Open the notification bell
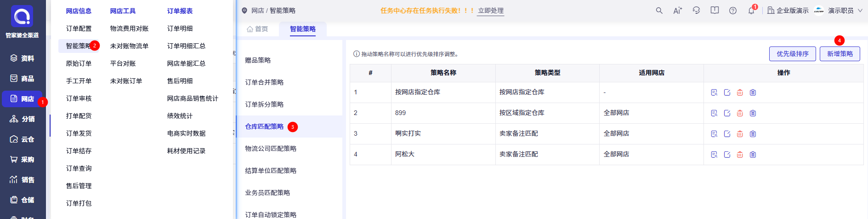 (x=751, y=11)
